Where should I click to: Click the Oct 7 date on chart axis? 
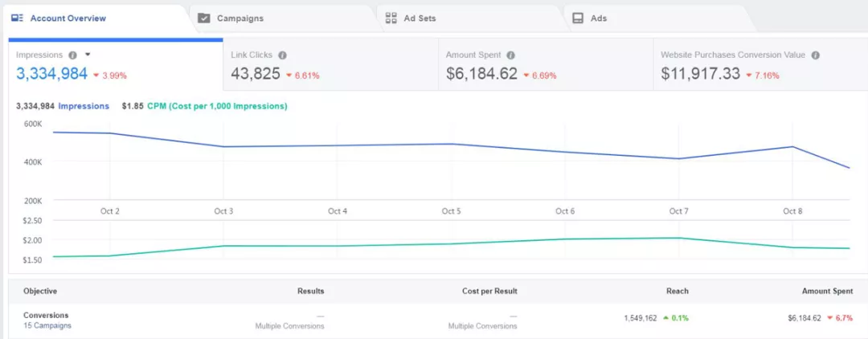click(678, 211)
